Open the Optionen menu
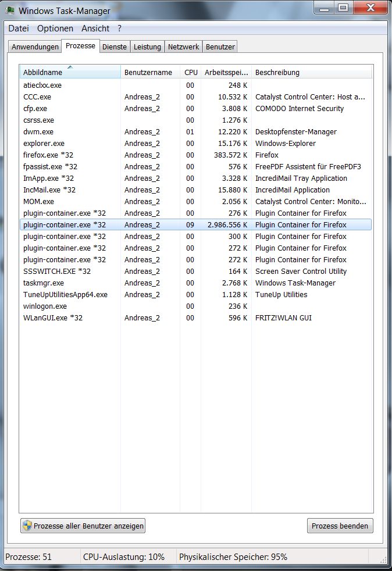Image resolution: width=392 pixels, height=571 pixels. point(55,28)
